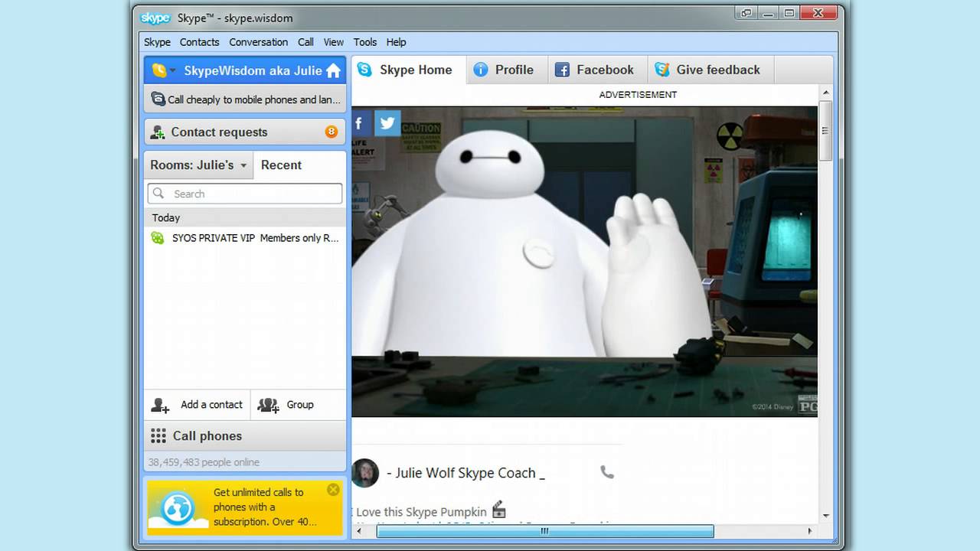This screenshot has height=551, width=980.
Task: Click the Julie Wolf Skype Coach name
Action: pyautogui.click(x=465, y=473)
